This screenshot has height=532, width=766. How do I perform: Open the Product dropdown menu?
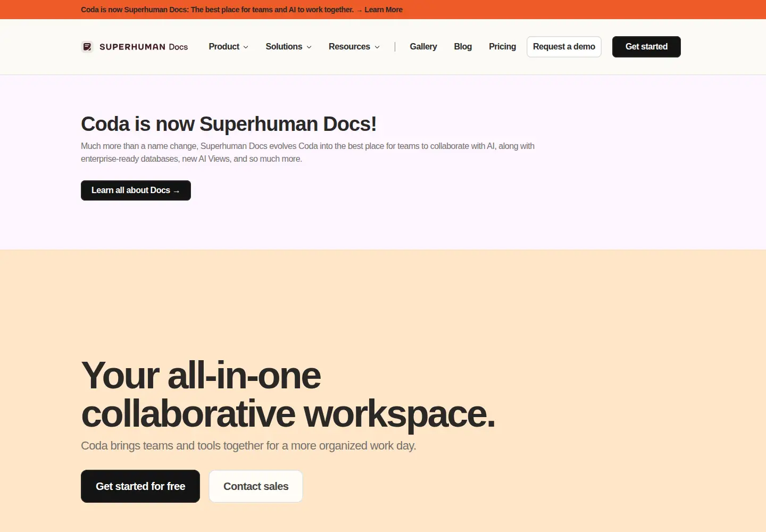228,47
